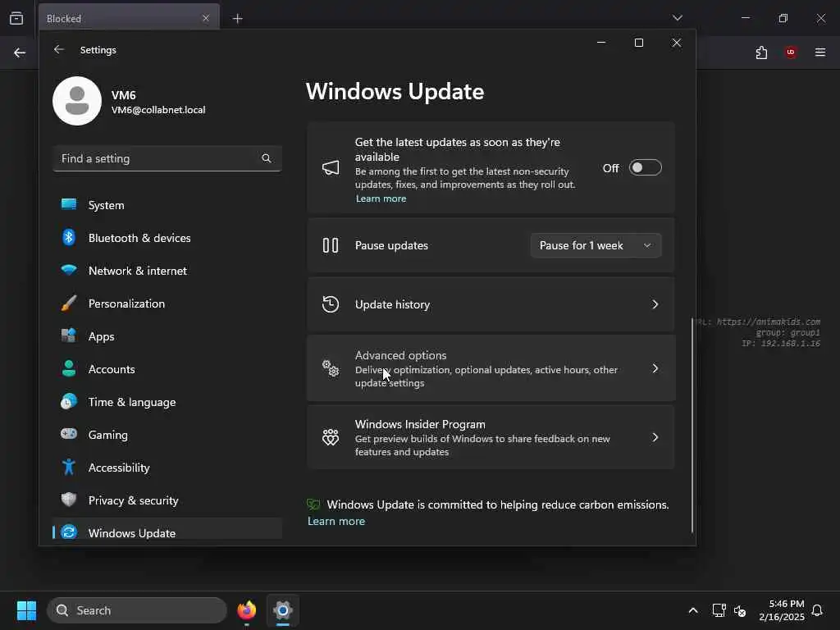This screenshot has width=840, height=630.
Task: Click the search magnifier in Find a setting
Action: (x=267, y=158)
